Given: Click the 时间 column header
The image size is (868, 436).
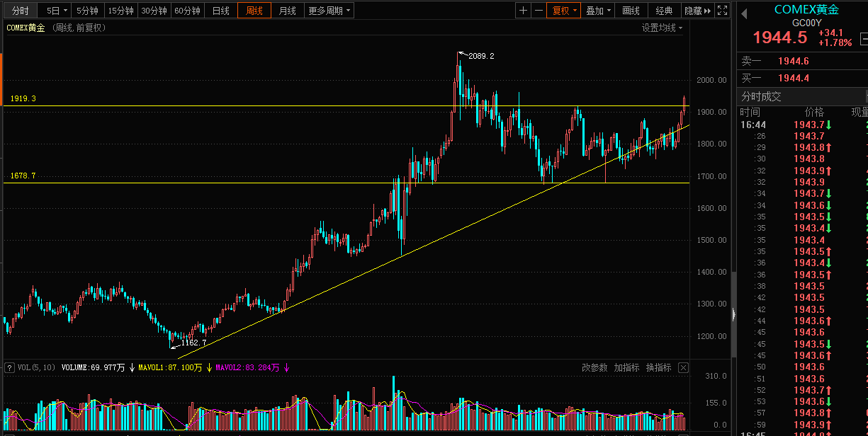Looking at the screenshot, I should click(750, 113).
